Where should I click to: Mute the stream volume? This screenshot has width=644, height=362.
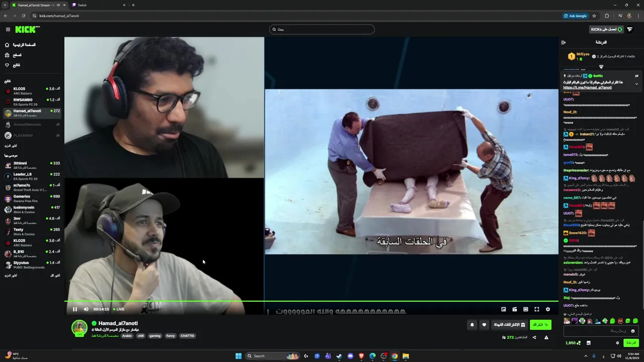pos(86,309)
